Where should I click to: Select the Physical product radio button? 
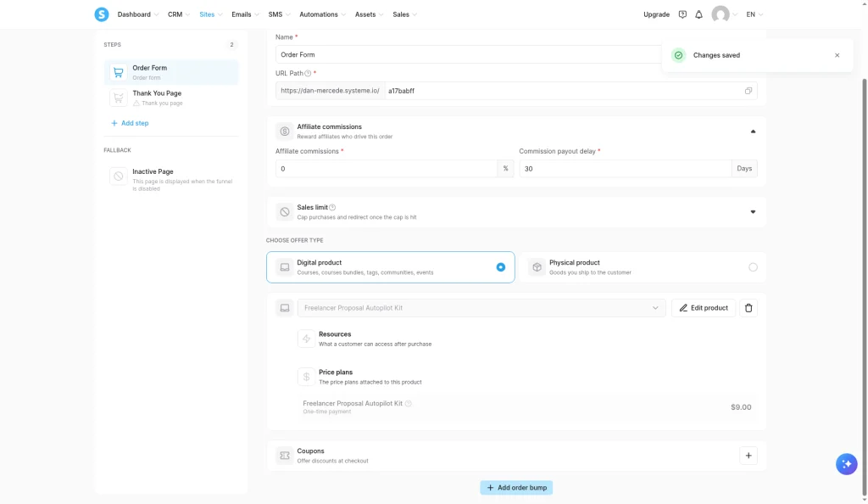tap(753, 267)
